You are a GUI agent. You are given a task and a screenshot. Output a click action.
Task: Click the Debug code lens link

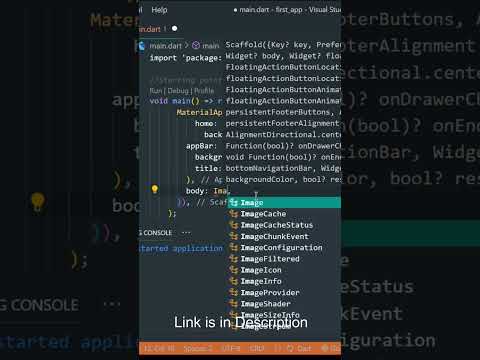point(178,91)
